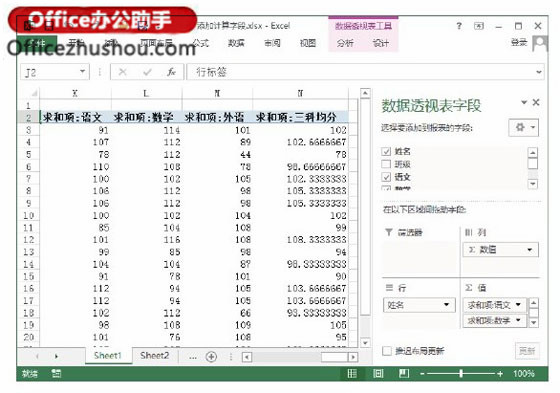Open the 数据 ribbon tab
Image resolution: width=560 pixels, height=393 pixels.
click(x=236, y=43)
